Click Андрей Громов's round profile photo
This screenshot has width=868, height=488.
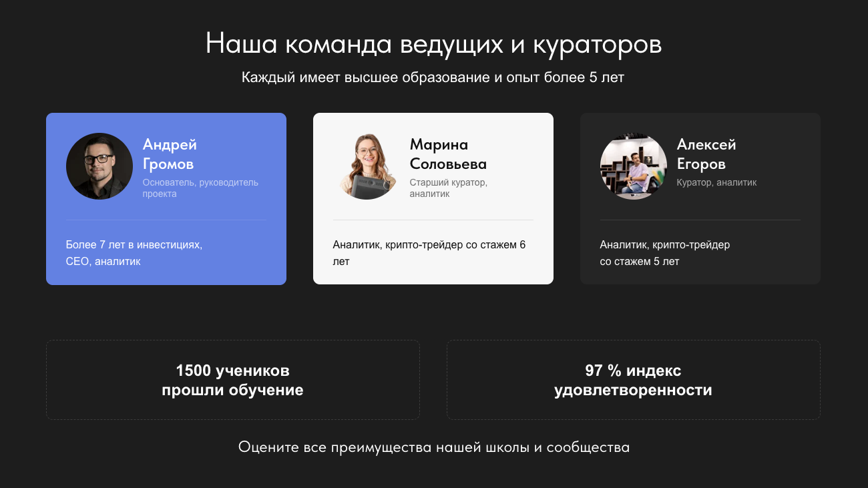pyautogui.click(x=99, y=166)
